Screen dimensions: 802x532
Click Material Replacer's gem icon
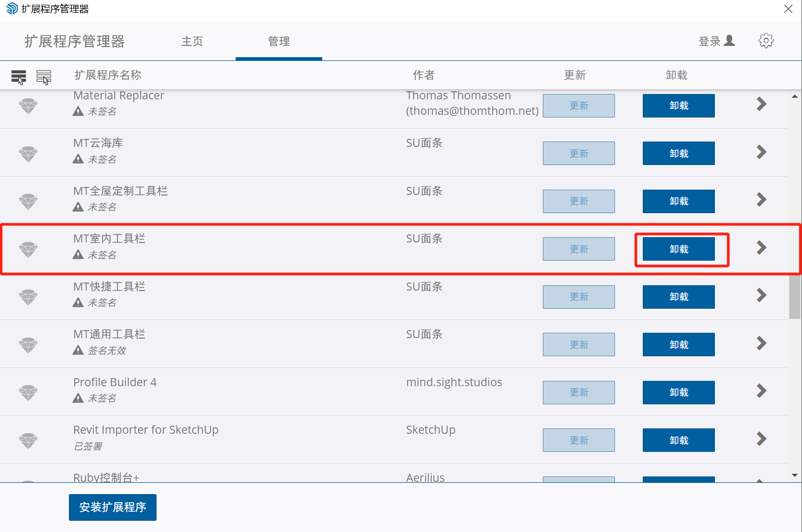coord(28,106)
